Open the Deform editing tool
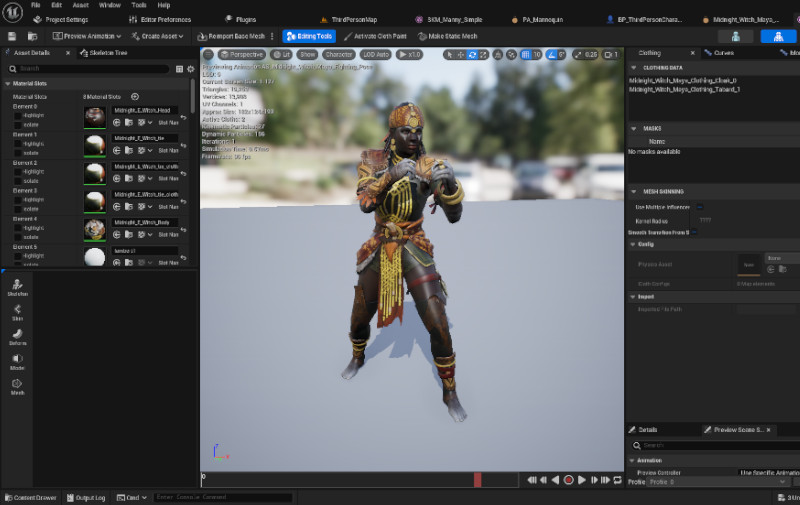 (17, 337)
